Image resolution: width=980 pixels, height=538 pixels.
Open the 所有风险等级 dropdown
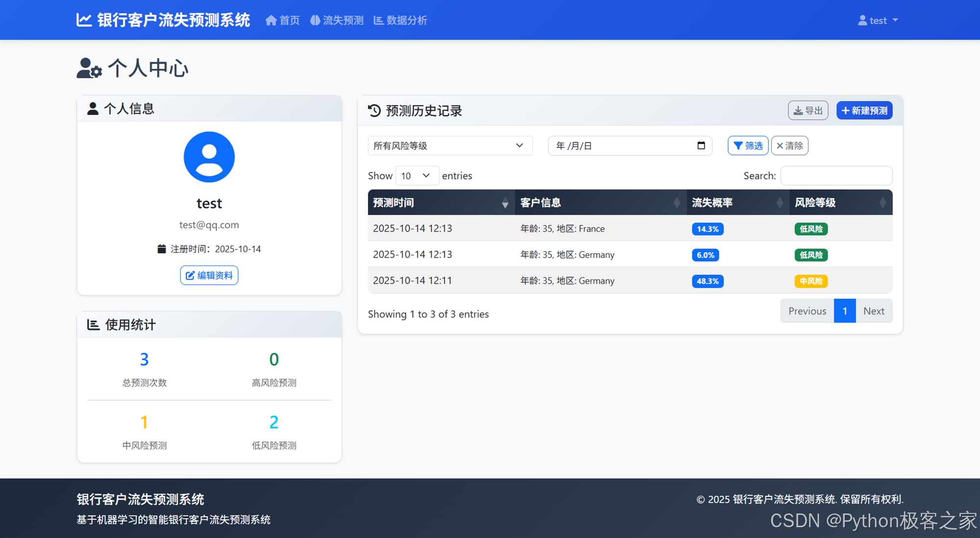pyautogui.click(x=450, y=146)
